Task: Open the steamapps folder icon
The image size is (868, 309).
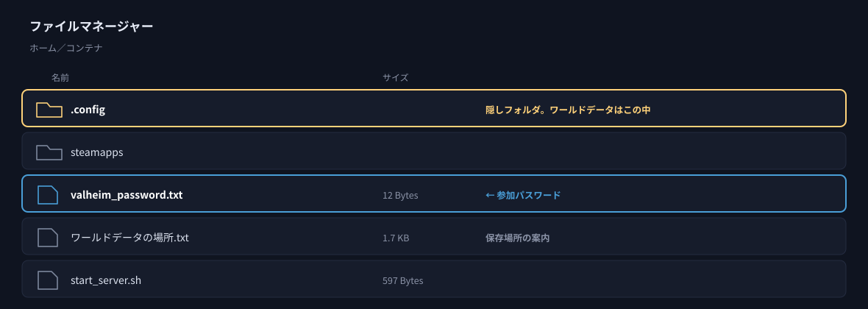Action: [49, 152]
